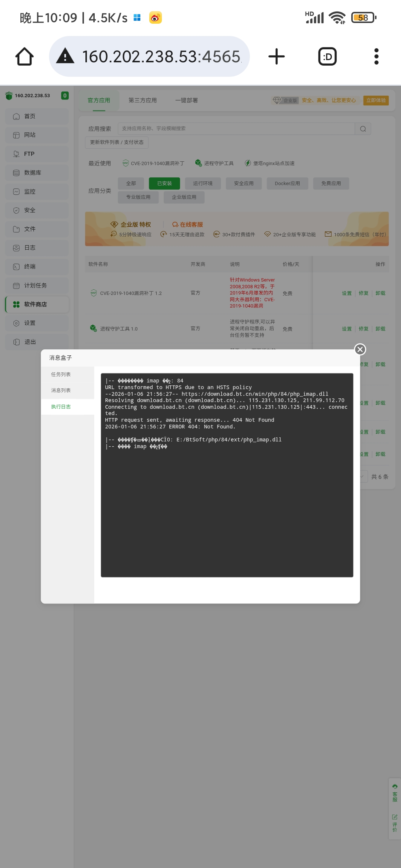Open the tab switcher icon
Viewport: 401px width, 868px height.
[x=327, y=56]
